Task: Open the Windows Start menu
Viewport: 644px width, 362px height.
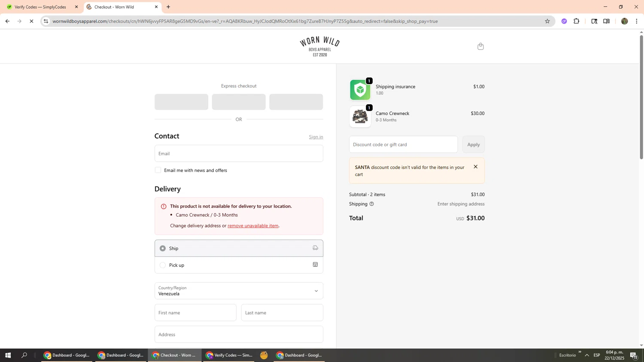Action: click(x=8, y=355)
